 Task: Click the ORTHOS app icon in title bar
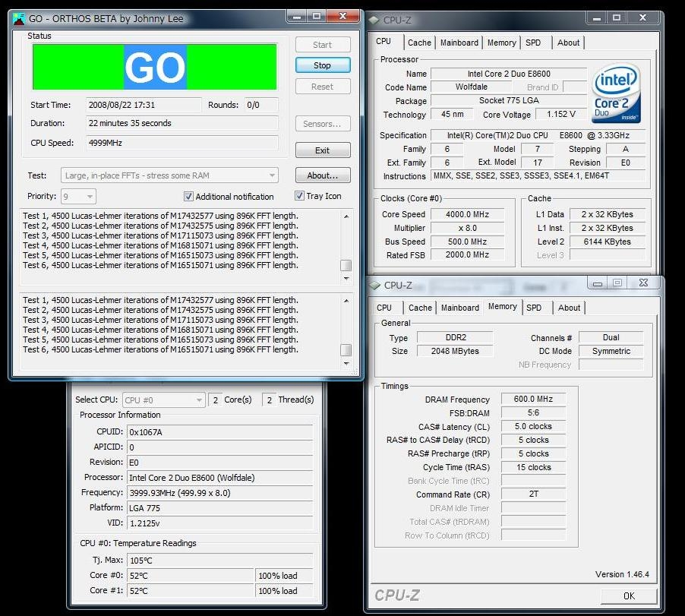coord(19,18)
